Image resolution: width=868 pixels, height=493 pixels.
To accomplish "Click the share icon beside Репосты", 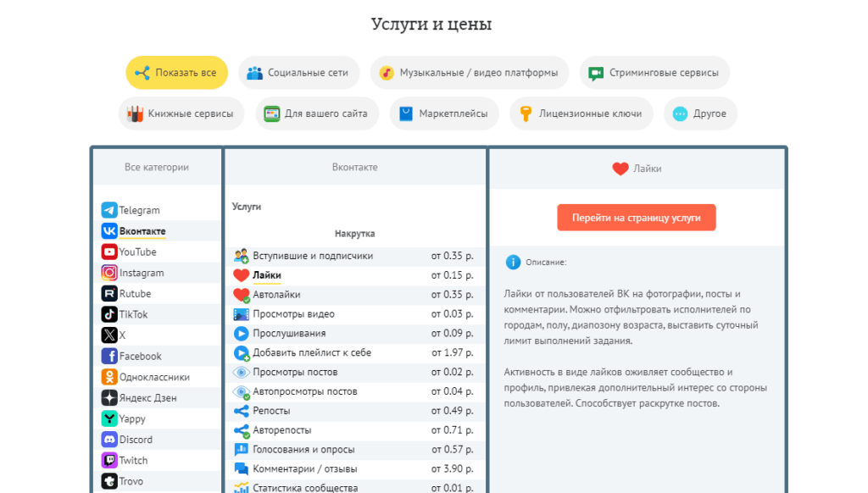I will 241,411.
